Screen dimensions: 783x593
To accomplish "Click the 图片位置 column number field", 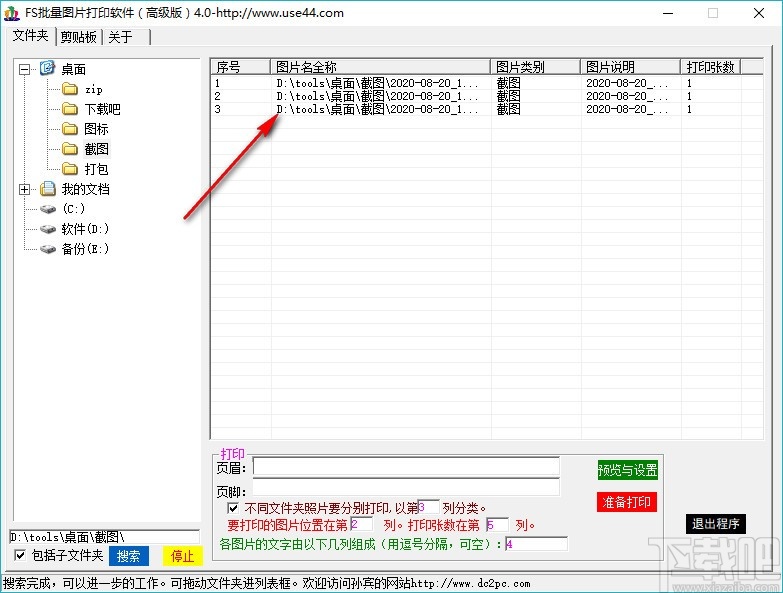I will 362,524.
